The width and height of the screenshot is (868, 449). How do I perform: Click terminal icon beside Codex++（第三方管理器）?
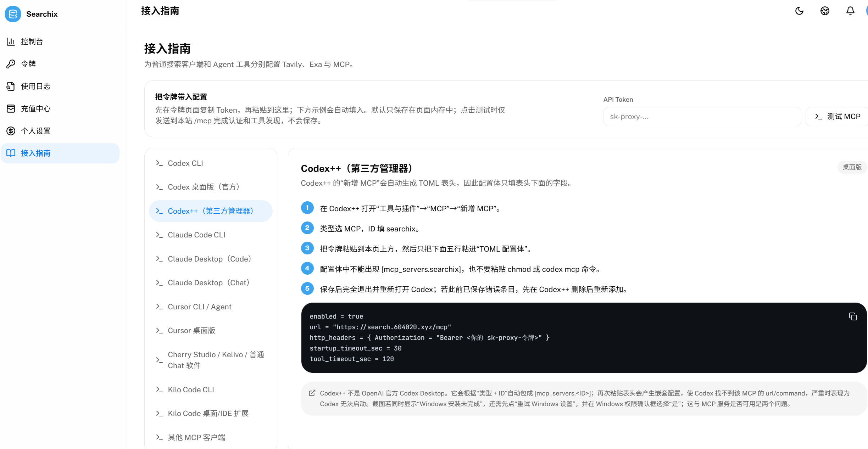point(159,211)
